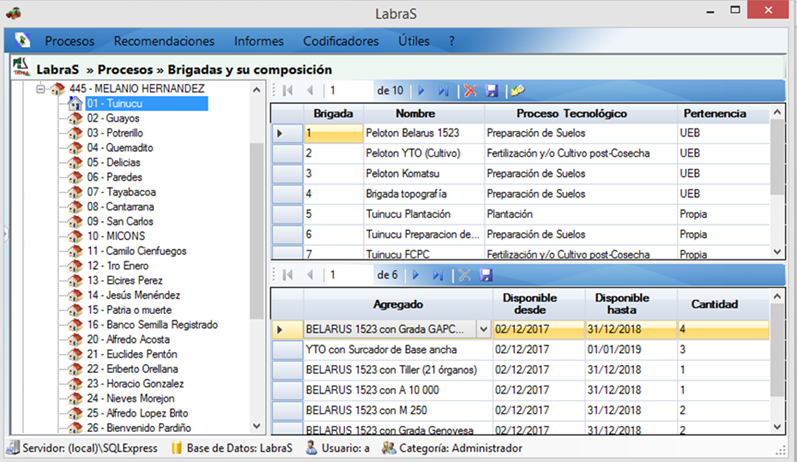
Task: Sort by Proceso Tecnológico column header
Action: click(580, 114)
